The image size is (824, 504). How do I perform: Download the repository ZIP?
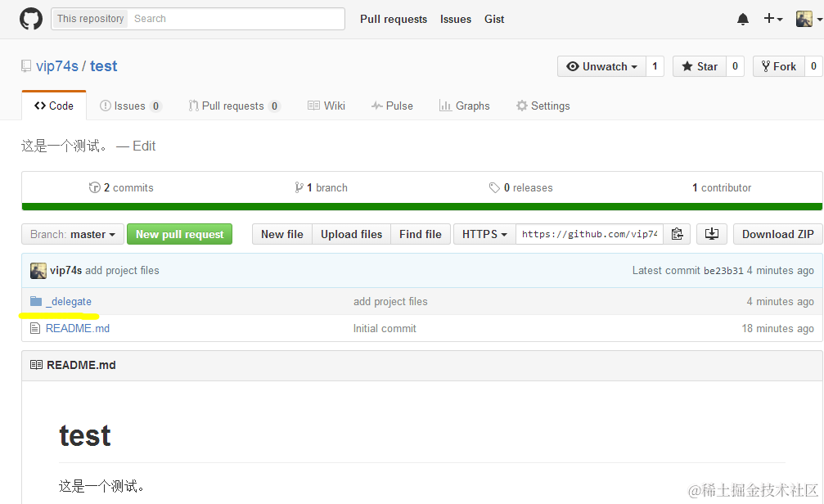click(777, 234)
